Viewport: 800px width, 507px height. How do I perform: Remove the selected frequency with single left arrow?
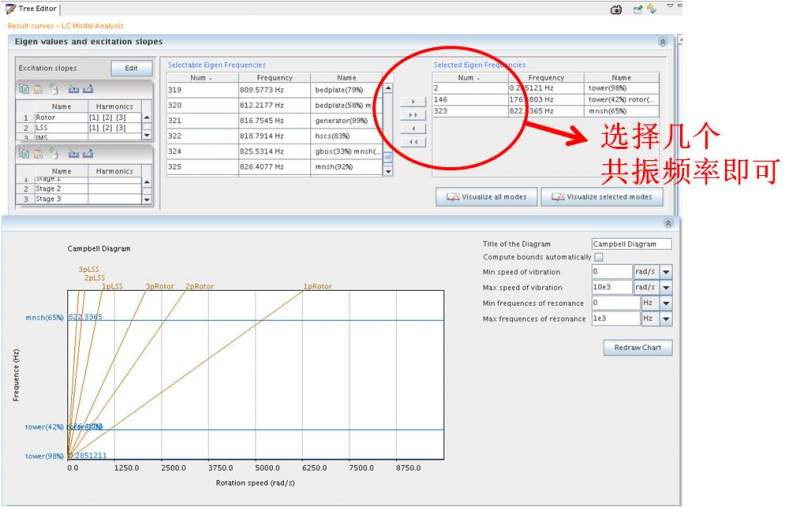coord(413,129)
